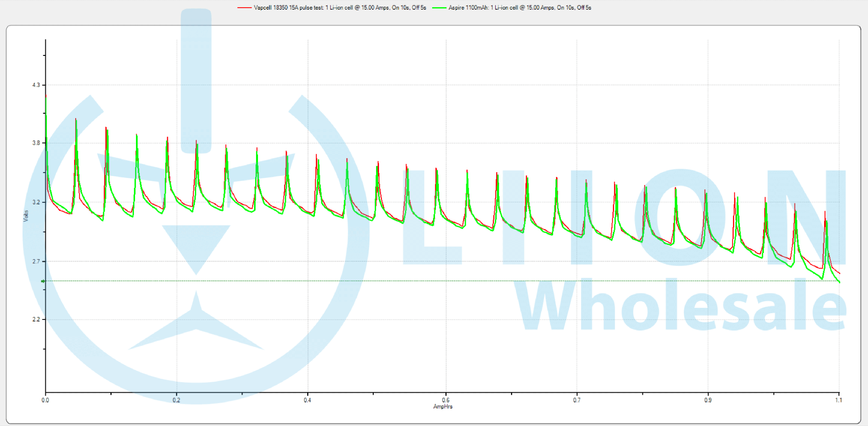Click the Wholesale watermark text
This screenshot has width=868, height=426.
pos(680,306)
